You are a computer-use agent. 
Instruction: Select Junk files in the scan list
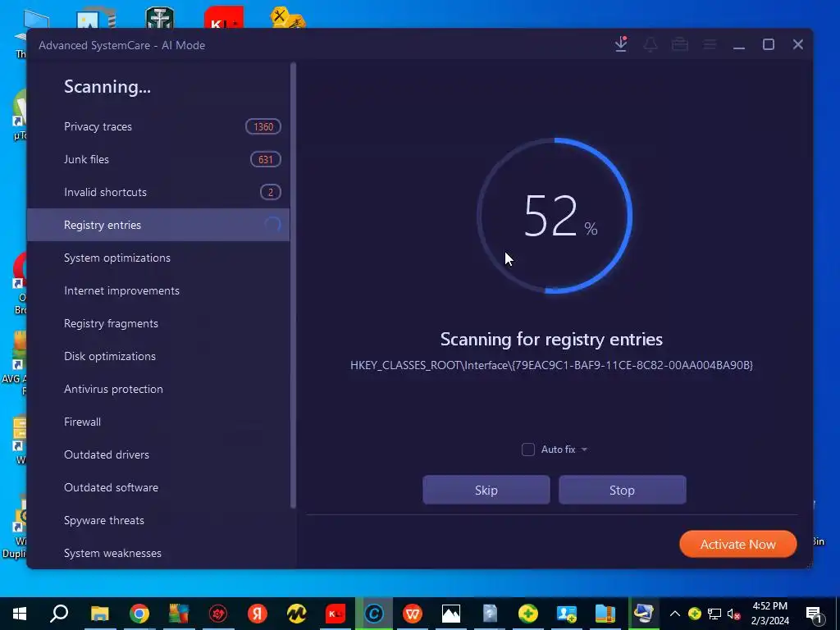click(158, 159)
